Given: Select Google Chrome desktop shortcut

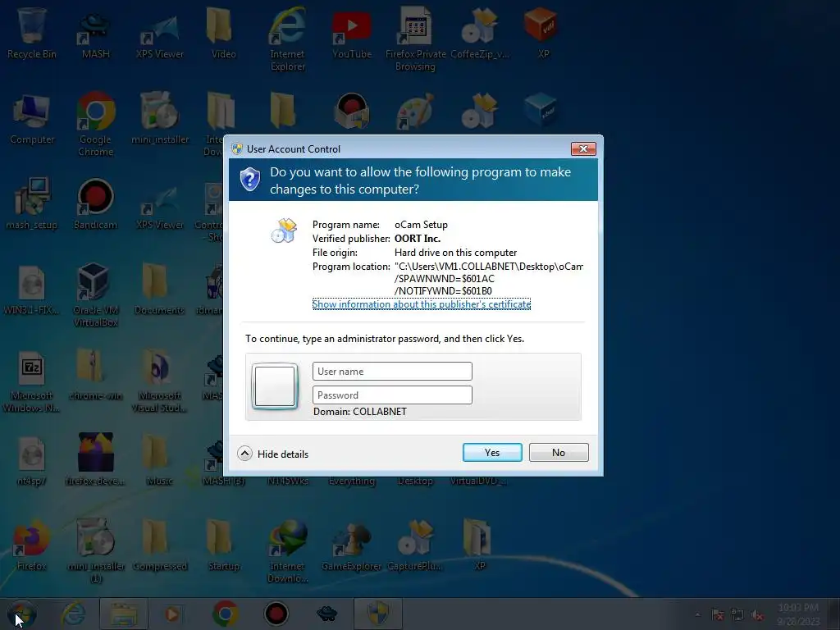Looking at the screenshot, I should [x=95, y=125].
